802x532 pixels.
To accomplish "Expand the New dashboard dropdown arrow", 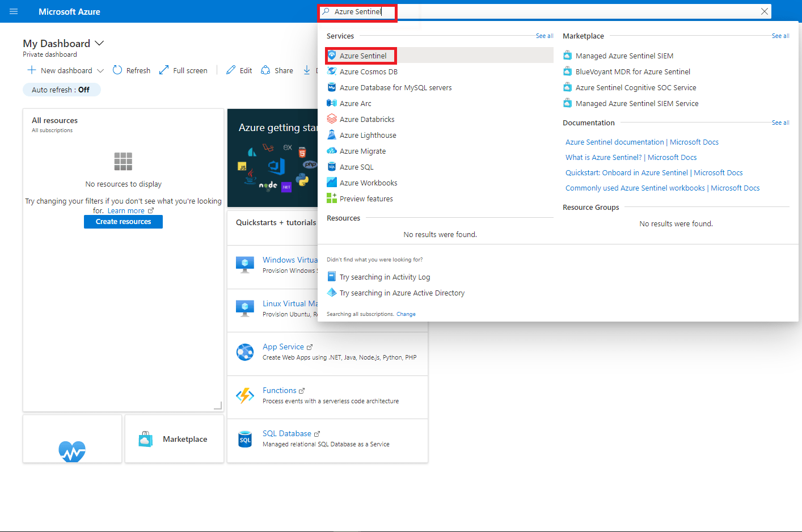I will coord(100,70).
